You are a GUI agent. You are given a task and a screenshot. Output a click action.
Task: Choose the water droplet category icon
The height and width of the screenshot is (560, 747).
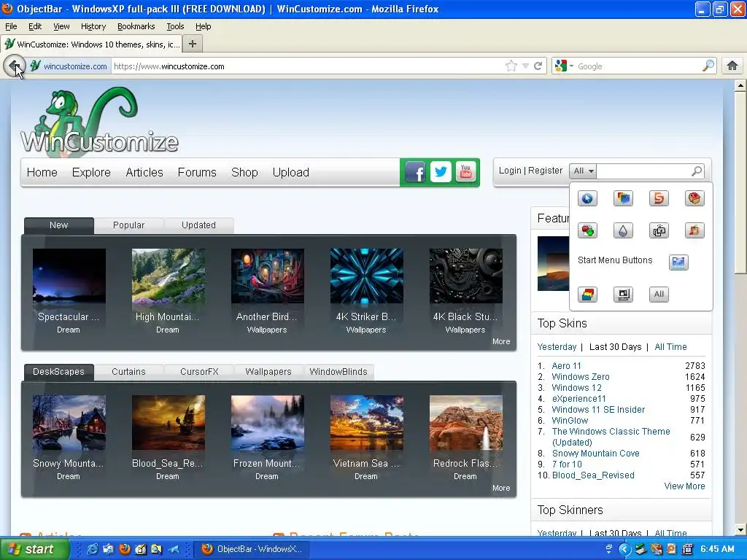coord(623,230)
